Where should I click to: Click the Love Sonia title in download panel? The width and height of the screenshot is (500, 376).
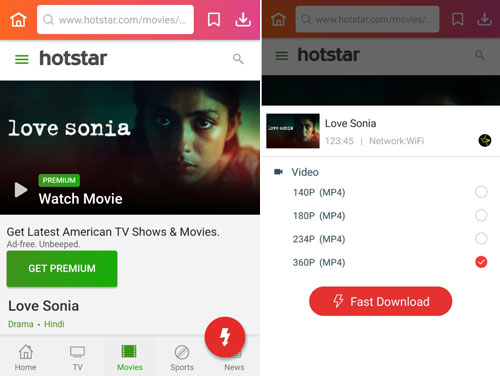tap(351, 123)
